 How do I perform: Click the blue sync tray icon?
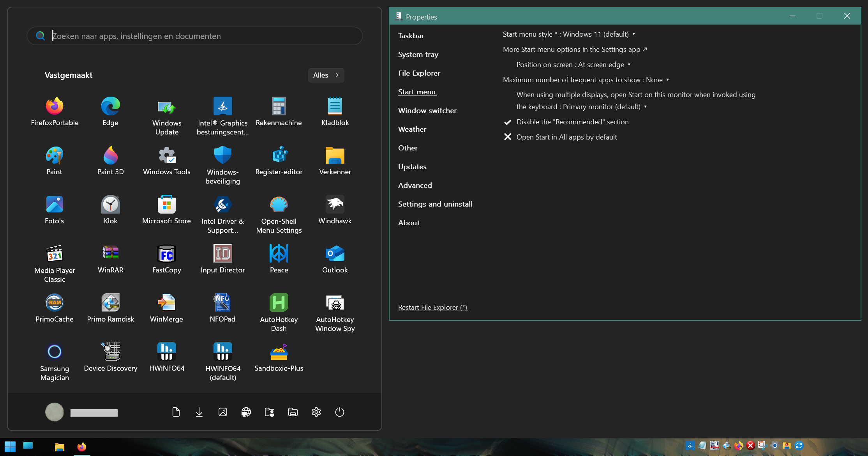(799, 445)
